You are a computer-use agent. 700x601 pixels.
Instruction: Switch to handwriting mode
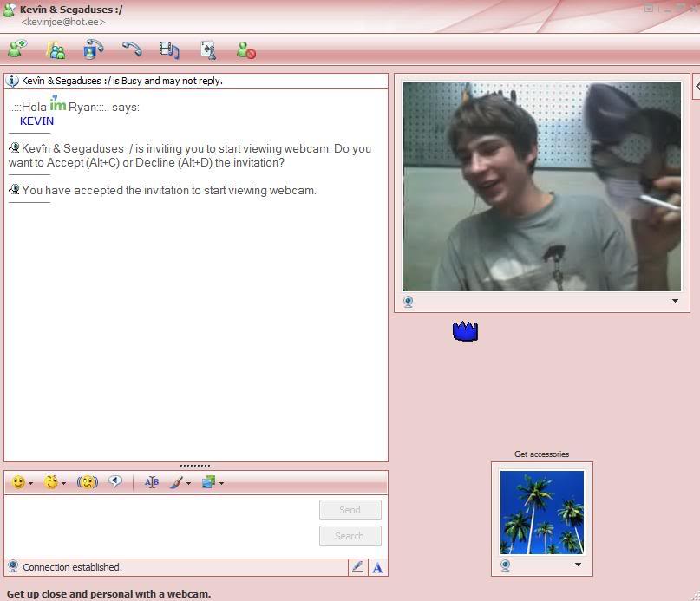coord(357,566)
